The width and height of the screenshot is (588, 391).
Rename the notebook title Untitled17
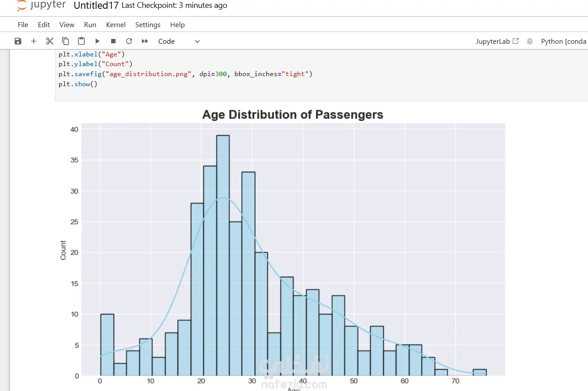(96, 6)
